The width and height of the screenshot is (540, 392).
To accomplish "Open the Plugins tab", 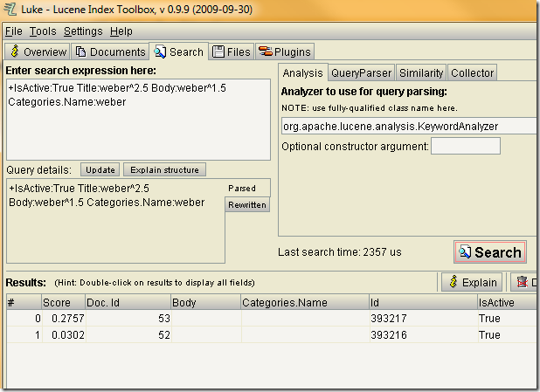I will click(285, 52).
